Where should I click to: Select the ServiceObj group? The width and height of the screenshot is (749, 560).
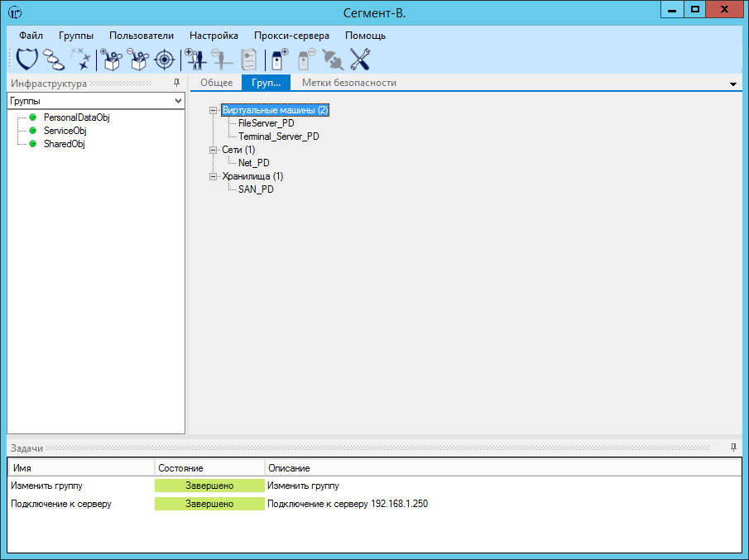[65, 131]
